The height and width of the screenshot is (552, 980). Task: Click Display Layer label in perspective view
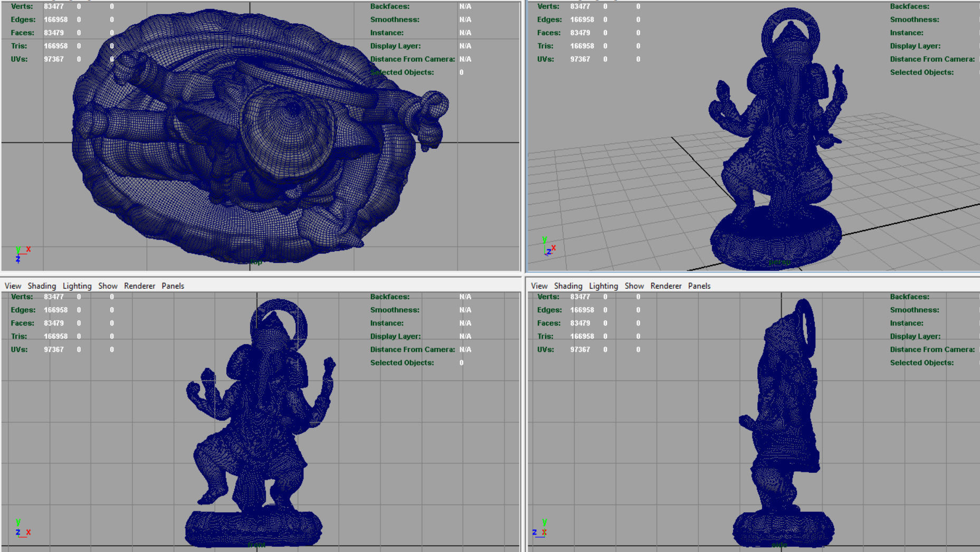point(915,46)
